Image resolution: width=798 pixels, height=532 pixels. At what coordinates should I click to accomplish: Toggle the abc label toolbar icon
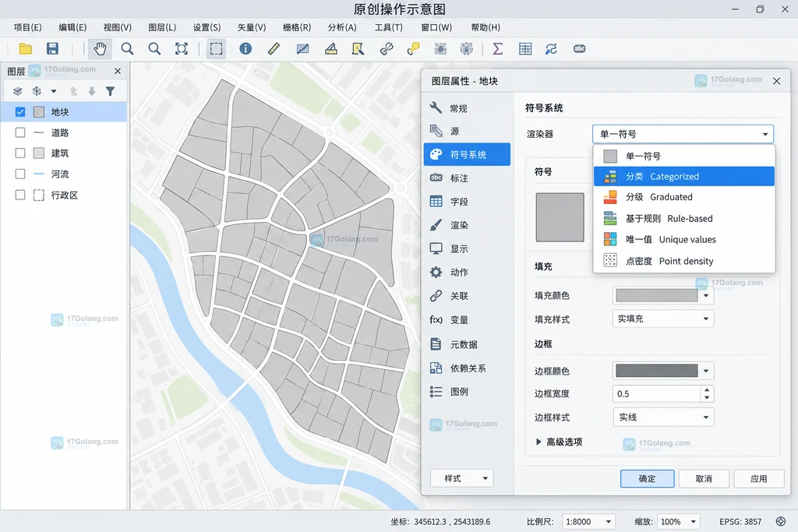580,49
